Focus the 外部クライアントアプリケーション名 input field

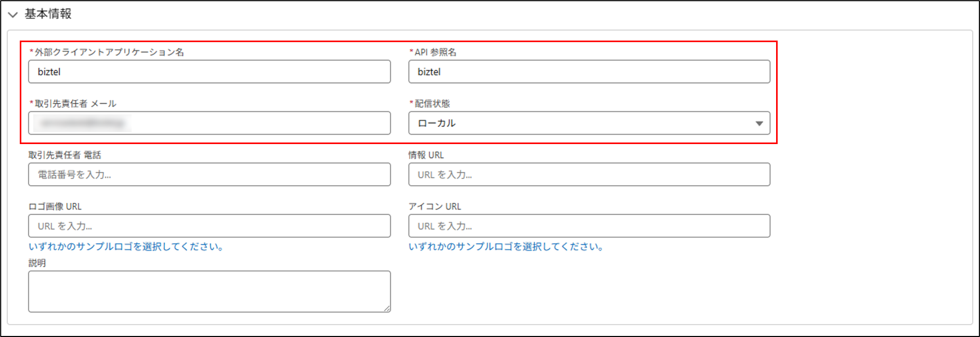point(209,72)
